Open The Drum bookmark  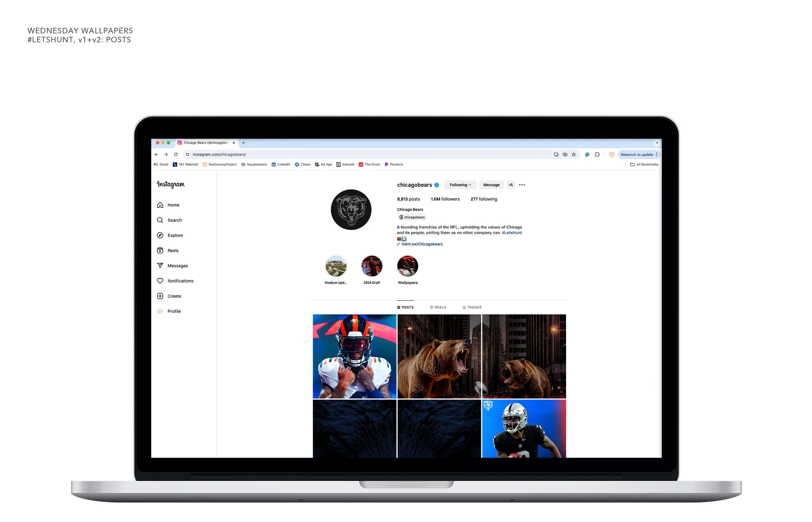point(369,165)
